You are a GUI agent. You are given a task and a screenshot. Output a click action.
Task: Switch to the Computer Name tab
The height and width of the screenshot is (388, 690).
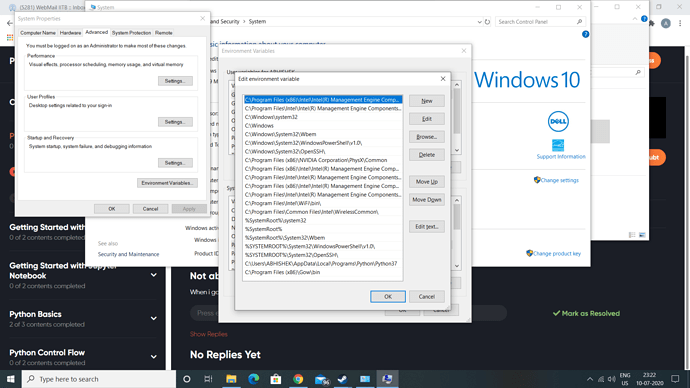[x=38, y=33]
